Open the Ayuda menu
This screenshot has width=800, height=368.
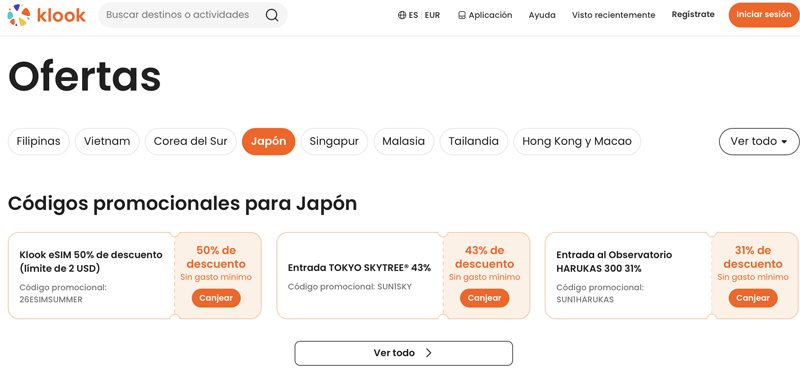(x=542, y=15)
